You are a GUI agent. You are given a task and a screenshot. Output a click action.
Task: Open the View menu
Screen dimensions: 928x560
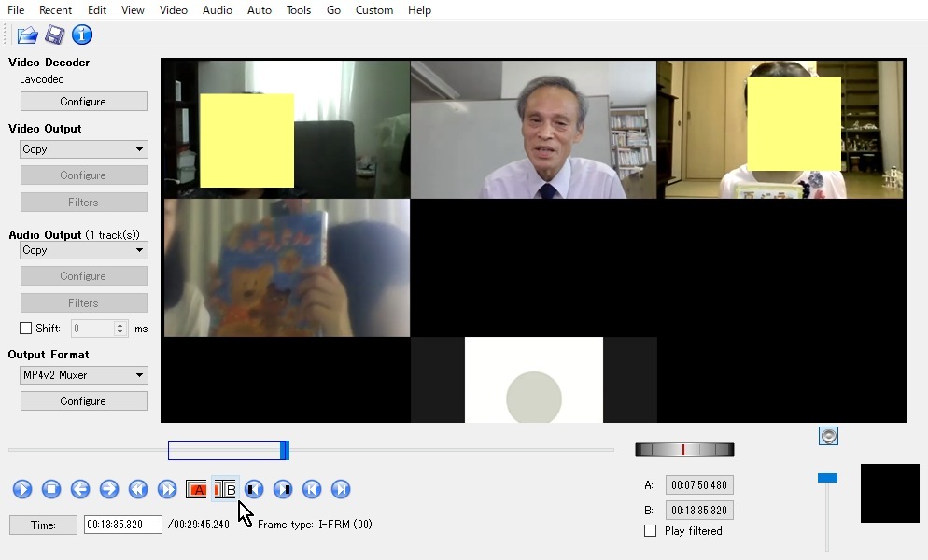click(x=133, y=10)
